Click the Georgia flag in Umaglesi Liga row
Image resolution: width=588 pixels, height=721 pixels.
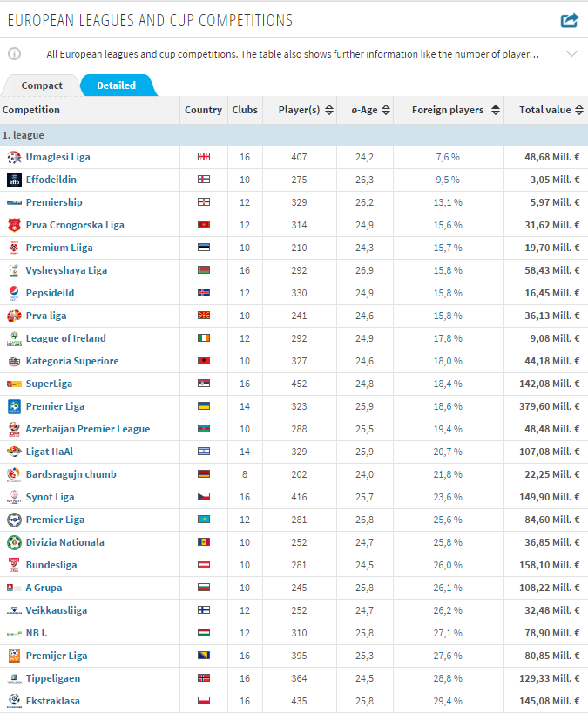204,157
